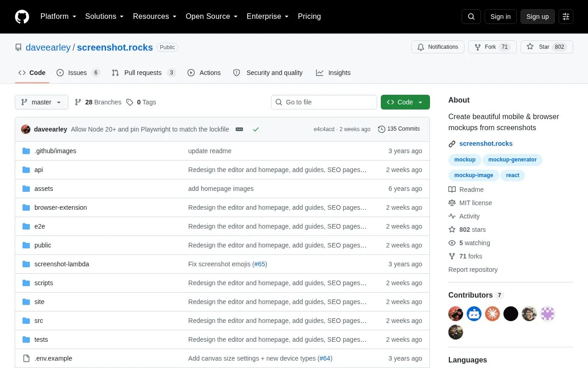Click the folder icon for the api row
The width and height of the screenshot is (588, 368).
[26, 170]
